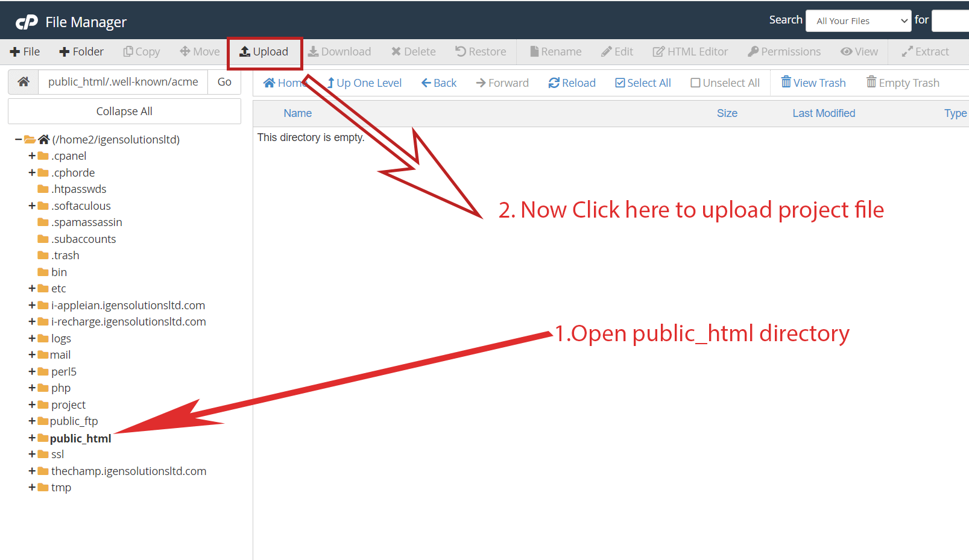Click the Upload toolbar button
969x560 pixels.
pos(264,52)
